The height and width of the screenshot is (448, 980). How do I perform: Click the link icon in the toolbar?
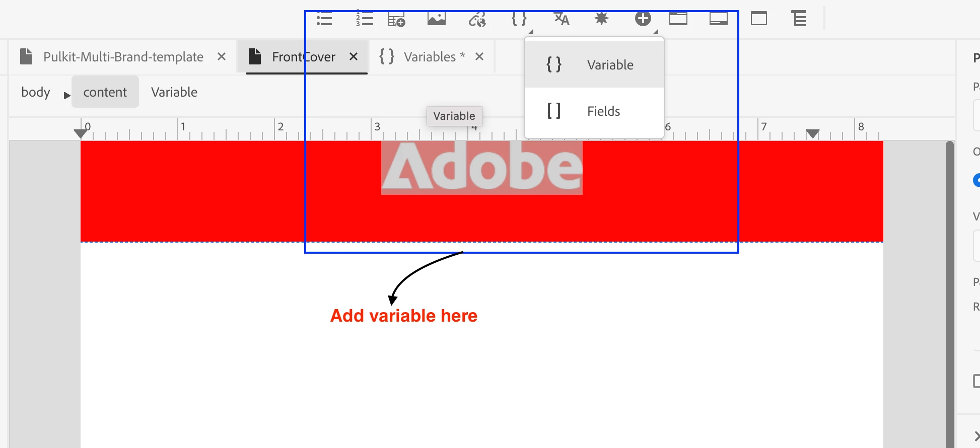(477, 19)
